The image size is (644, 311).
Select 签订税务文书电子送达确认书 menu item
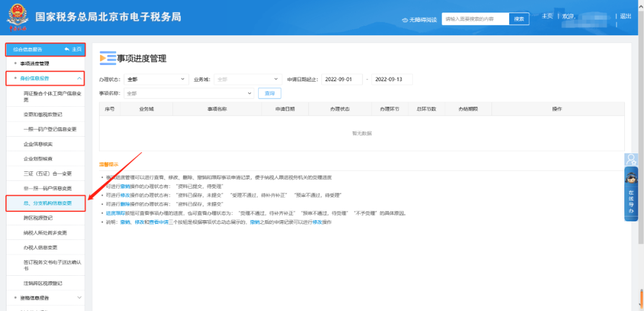(52, 265)
